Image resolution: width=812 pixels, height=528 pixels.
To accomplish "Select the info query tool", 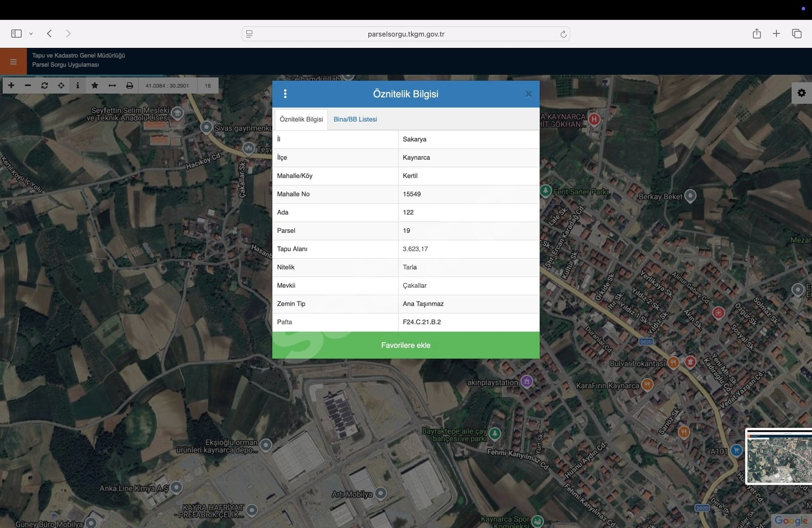I will [78, 85].
